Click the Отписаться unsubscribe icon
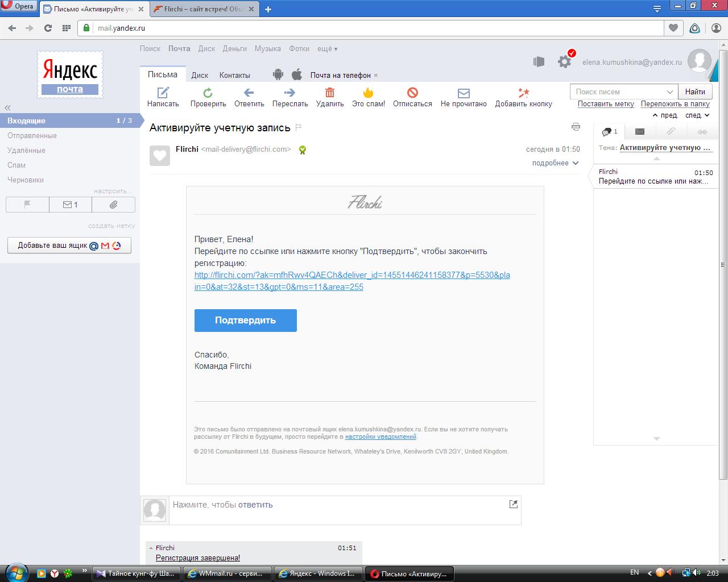728x582 pixels. [x=413, y=93]
